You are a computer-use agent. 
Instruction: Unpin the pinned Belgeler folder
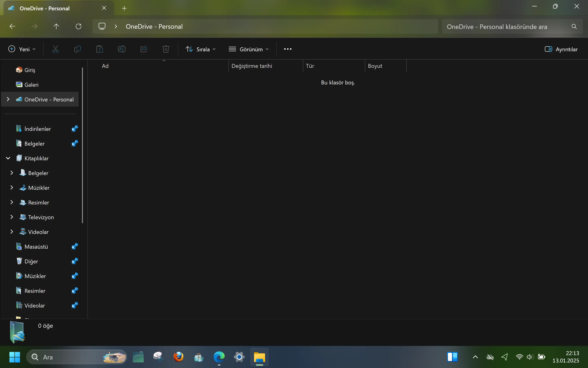tap(75, 143)
